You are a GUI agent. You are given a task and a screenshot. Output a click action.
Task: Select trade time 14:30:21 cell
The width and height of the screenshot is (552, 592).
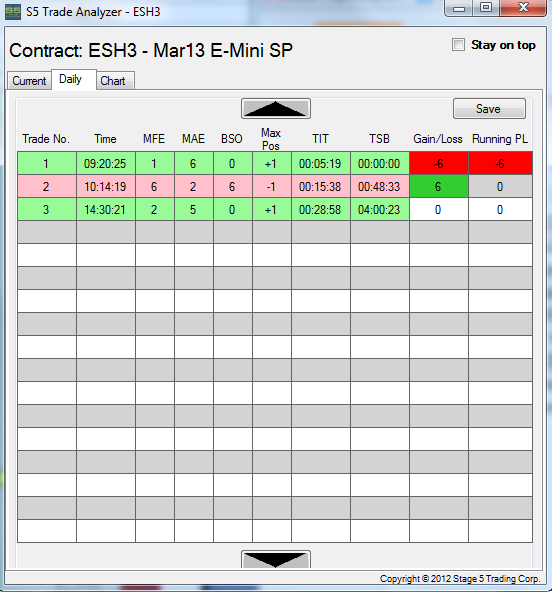click(x=106, y=210)
